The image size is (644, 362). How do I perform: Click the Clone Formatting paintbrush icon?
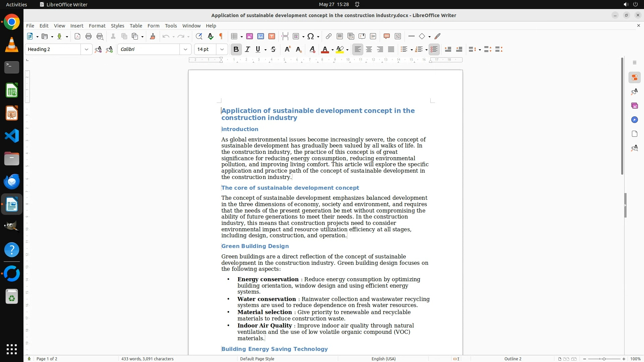click(x=153, y=36)
